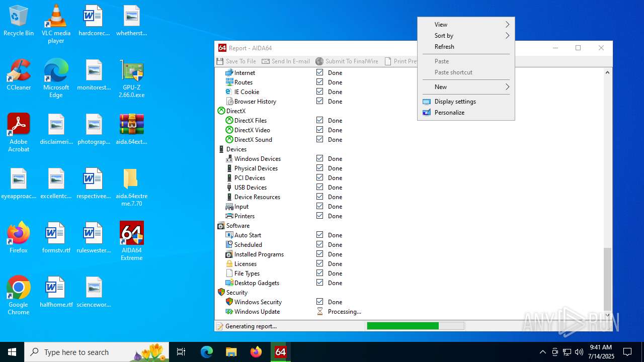The width and height of the screenshot is (644, 362).
Task: Expand the New submenu arrow
Action: [x=507, y=87]
